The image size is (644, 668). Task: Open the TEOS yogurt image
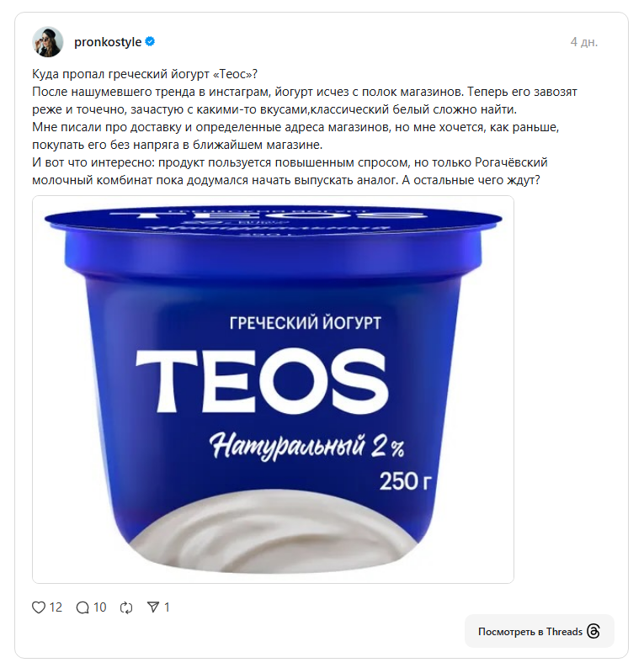273,390
